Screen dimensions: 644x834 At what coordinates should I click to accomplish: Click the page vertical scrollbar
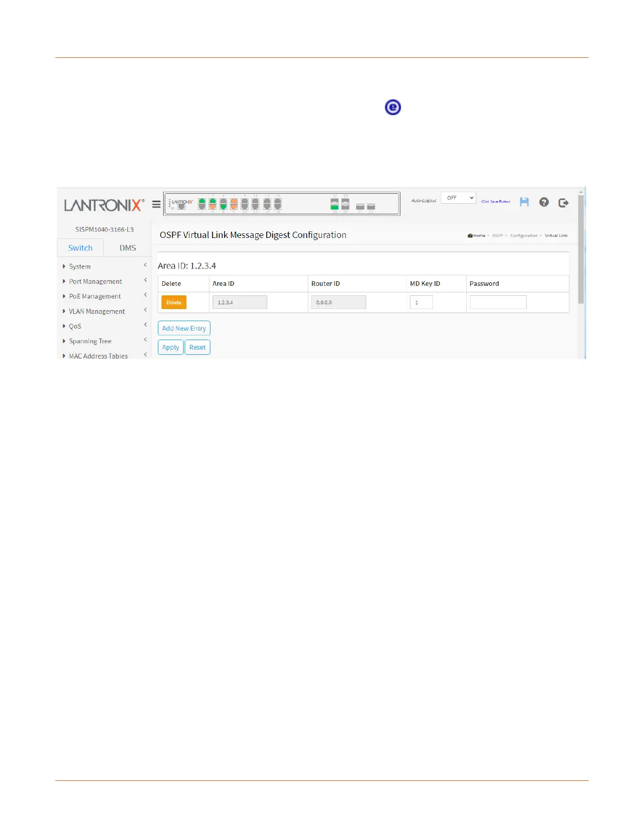pos(581,250)
